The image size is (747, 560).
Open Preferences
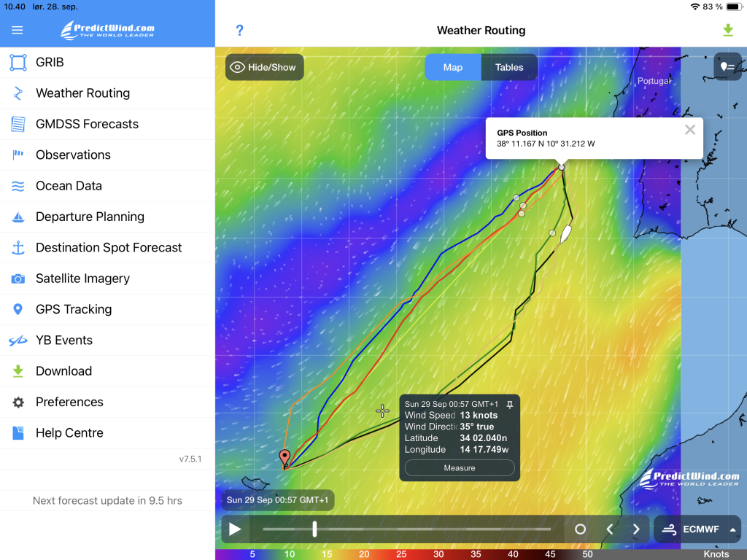coord(107,402)
